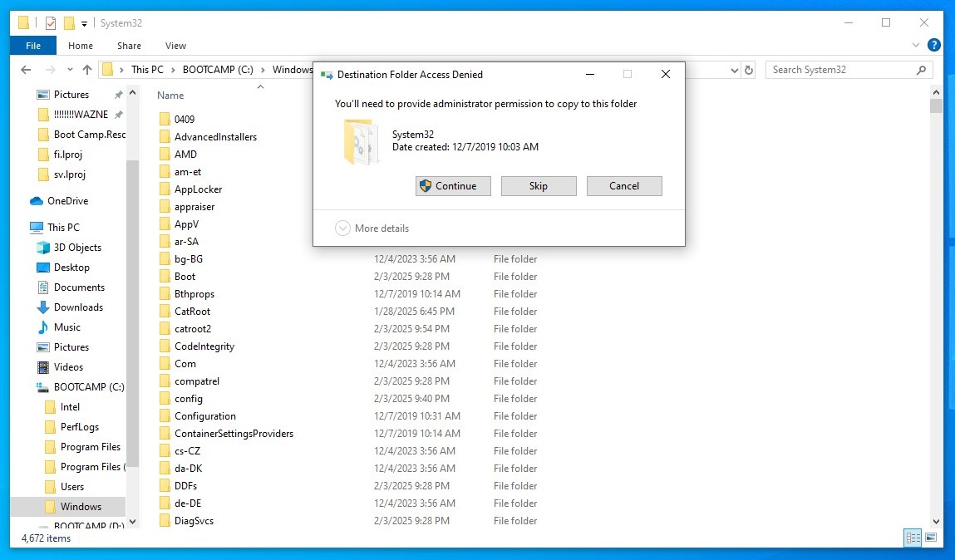955x560 pixels.
Task: Sort by the Name column header
Action: click(170, 96)
